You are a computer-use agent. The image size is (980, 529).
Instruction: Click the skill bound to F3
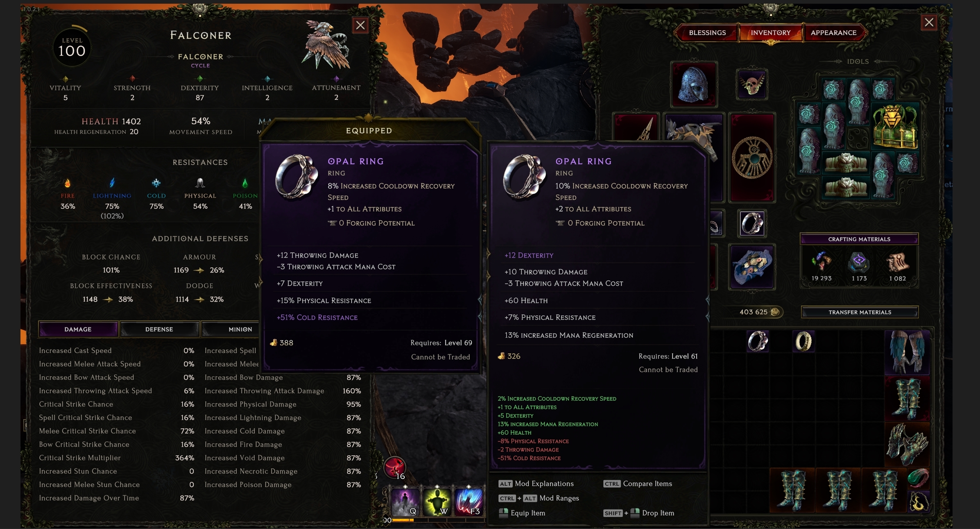coord(468,502)
